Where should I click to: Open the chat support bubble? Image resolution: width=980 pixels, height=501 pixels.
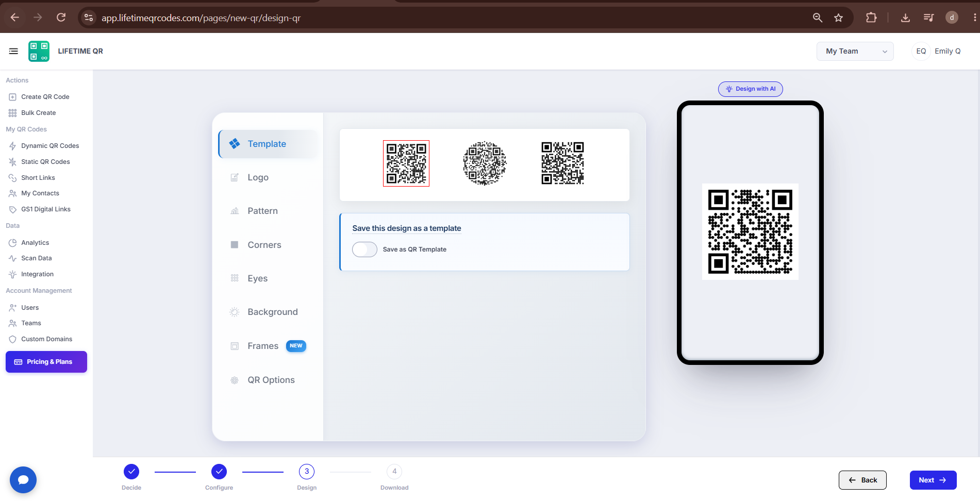[23, 480]
